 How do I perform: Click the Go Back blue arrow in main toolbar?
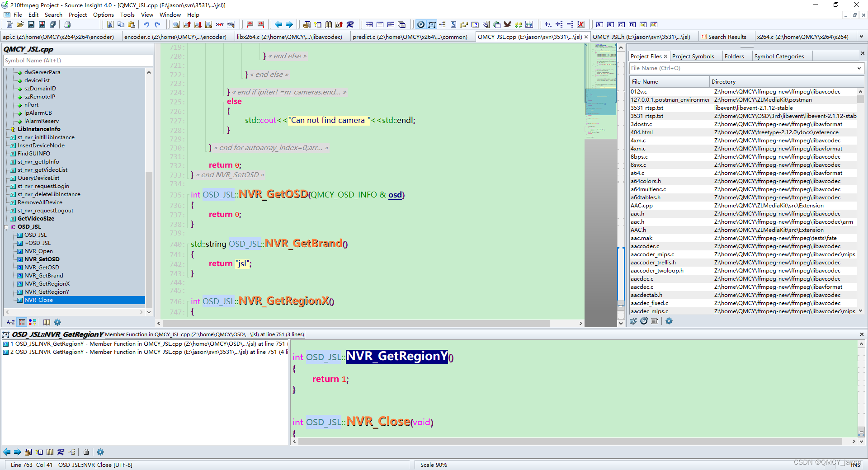278,24
